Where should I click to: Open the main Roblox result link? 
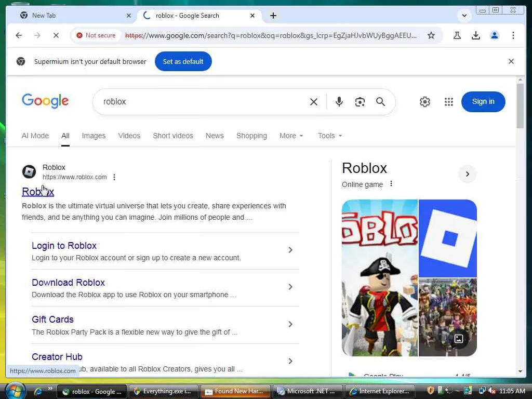38,192
